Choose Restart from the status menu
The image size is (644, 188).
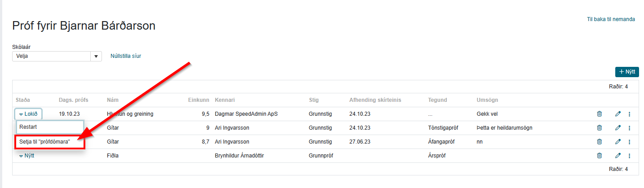pyautogui.click(x=50, y=127)
